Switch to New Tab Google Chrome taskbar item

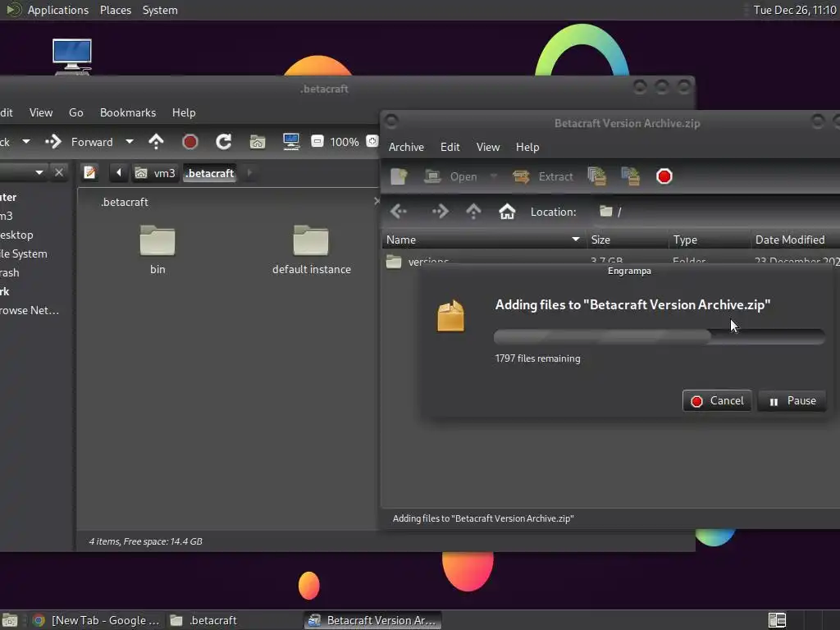(x=97, y=620)
